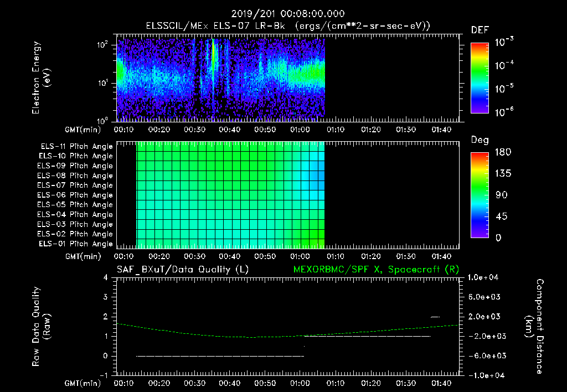The height and width of the screenshot is (392, 567).
Task: Select the ELS-07 Pitch Angle row label
Action: coord(75,185)
